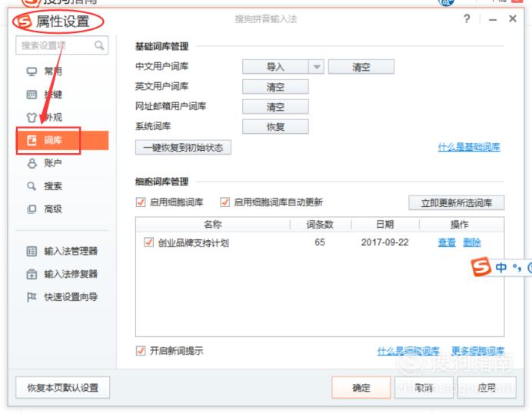Click the keyboard icon next to 按键
The width and height of the screenshot is (532, 414).
32,95
